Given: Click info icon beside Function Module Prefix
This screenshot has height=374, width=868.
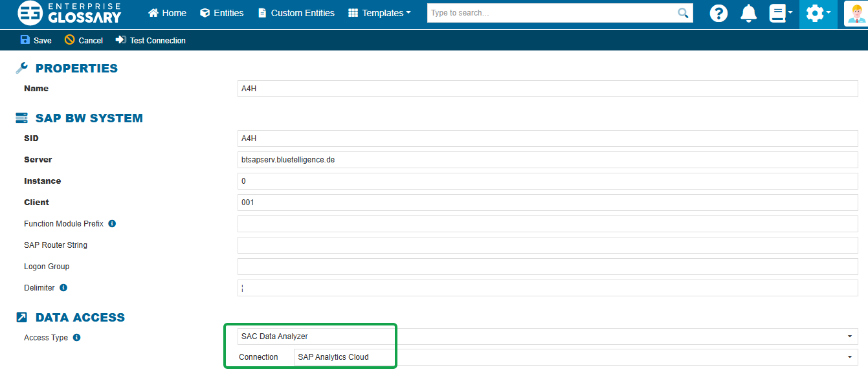Looking at the screenshot, I should click(x=112, y=223).
